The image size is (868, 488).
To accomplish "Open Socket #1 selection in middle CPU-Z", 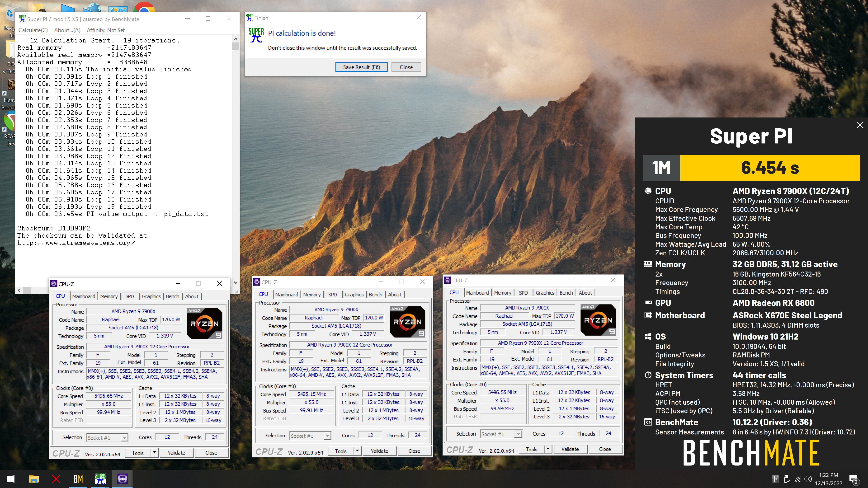I will pyautogui.click(x=310, y=436).
